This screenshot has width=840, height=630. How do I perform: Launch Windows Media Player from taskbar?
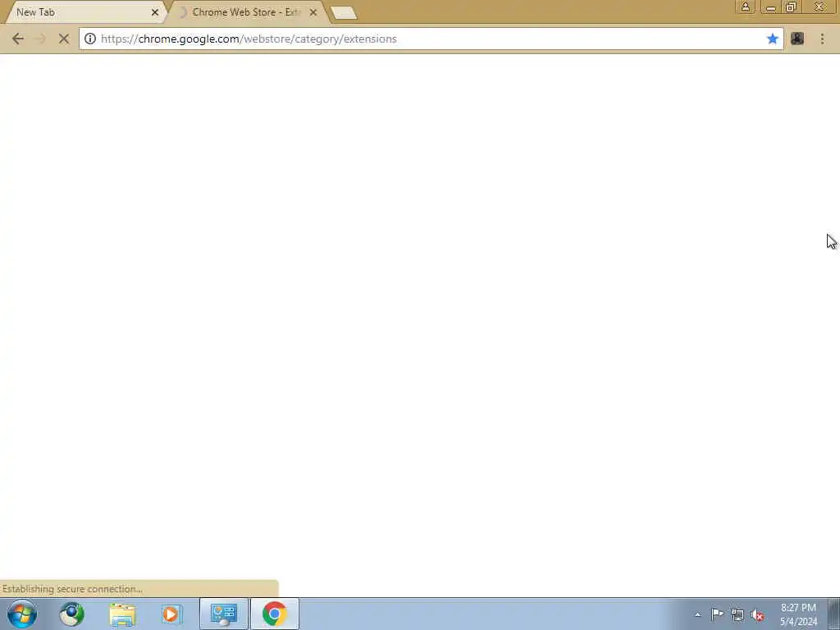(172, 614)
